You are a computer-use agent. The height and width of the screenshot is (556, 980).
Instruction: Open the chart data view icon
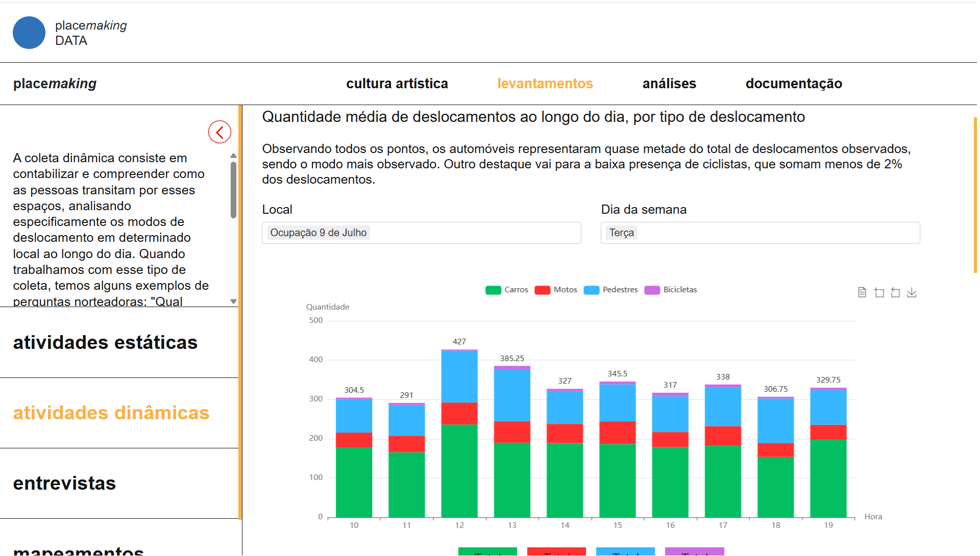(x=862, y=292)
